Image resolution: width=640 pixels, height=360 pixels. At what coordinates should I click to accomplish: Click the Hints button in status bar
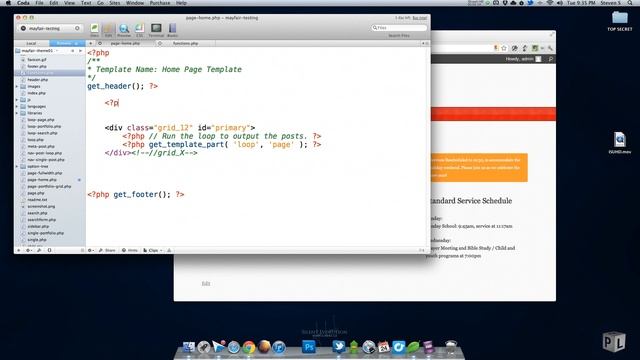click(x=130, y=250)
